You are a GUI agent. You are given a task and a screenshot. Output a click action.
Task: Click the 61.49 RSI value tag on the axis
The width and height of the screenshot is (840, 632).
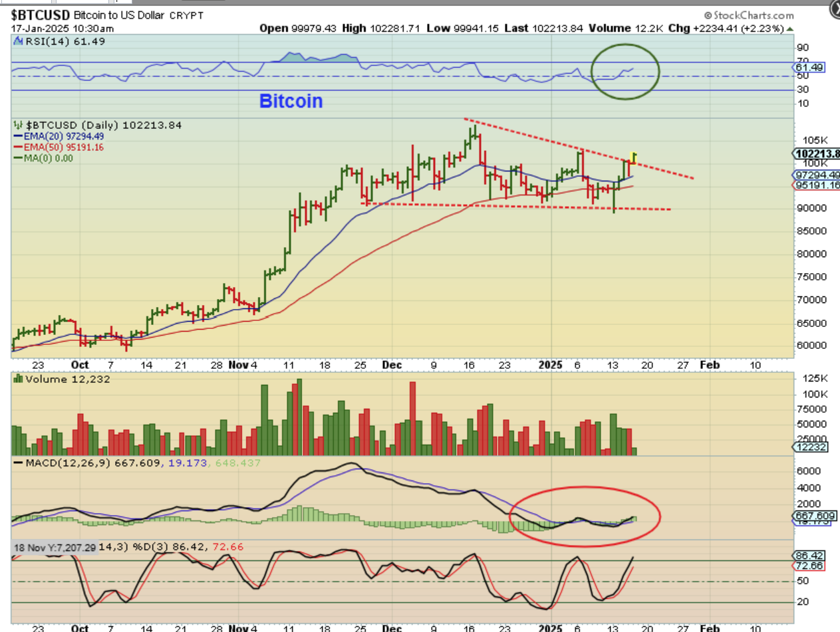coord(809,68)
